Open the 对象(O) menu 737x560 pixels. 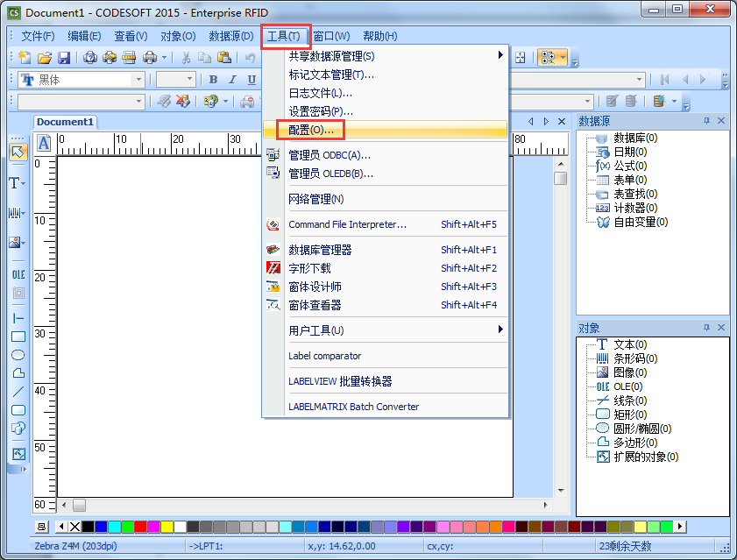point(178,36)
